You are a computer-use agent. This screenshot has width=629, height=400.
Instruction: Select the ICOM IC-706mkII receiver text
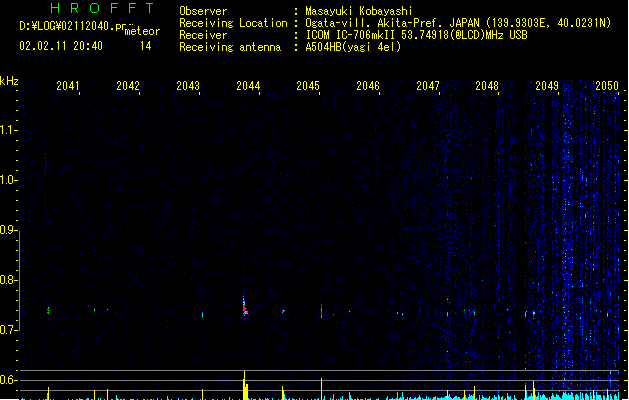tap(416, 35)
